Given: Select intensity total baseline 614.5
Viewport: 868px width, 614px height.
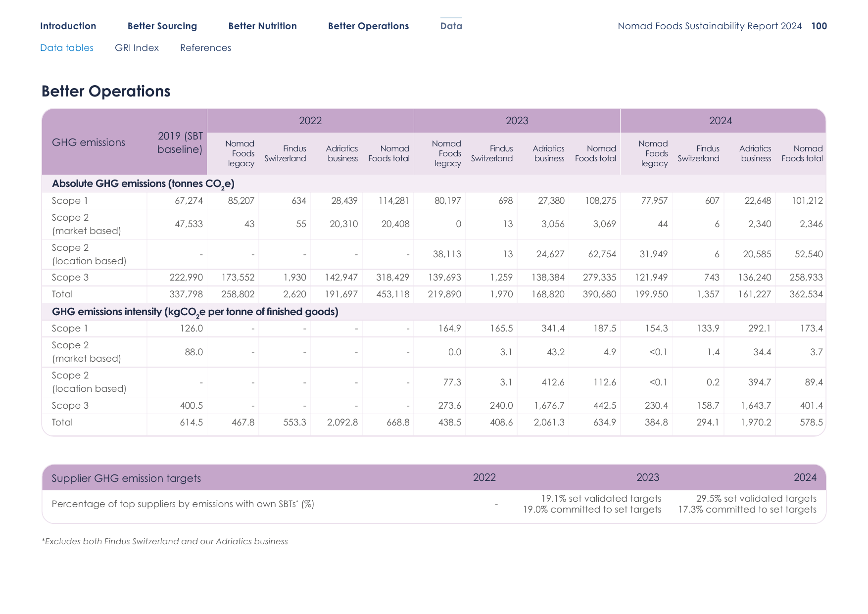Looking at the screenshot, I should point(192,423).
